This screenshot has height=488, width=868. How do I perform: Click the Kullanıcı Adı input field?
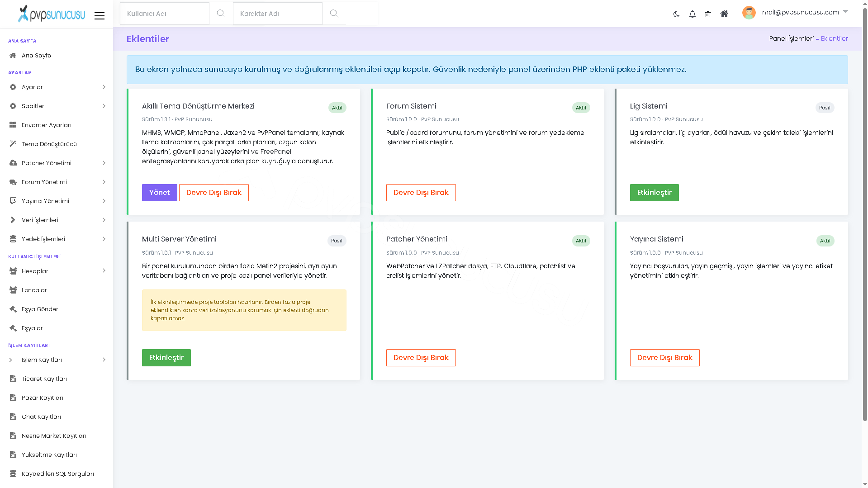point(165,14)
